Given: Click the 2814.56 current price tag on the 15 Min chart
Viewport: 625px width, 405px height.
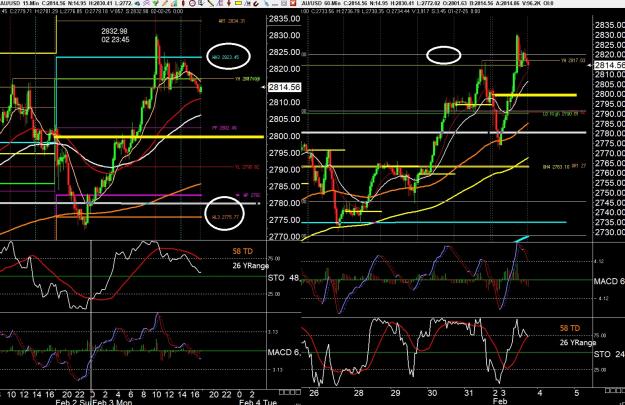Looking at the screenshot, I should click(284, 87).
